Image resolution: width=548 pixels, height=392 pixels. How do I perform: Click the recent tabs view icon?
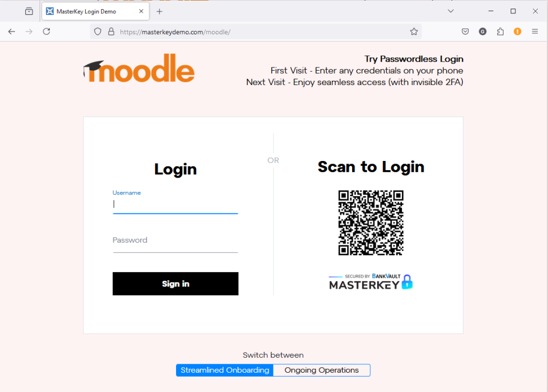29,12
